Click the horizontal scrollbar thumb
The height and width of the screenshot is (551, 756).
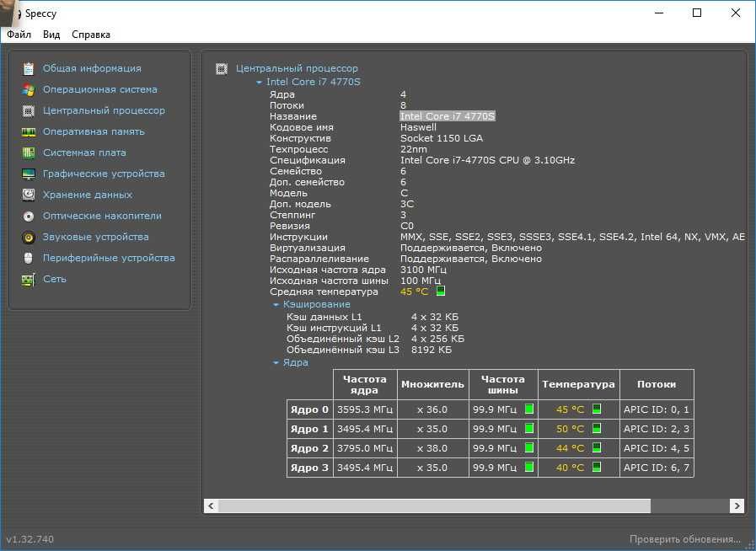click(x=434, y=506)
